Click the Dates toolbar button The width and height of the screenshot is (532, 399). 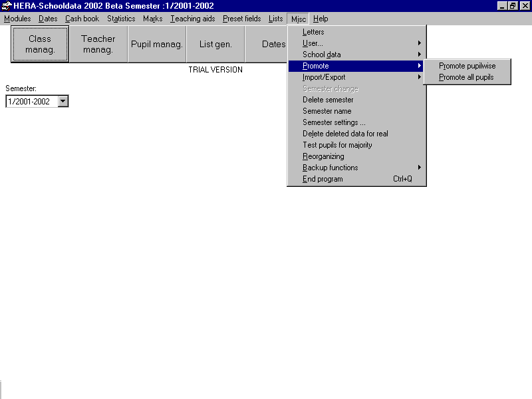[267, 44]
